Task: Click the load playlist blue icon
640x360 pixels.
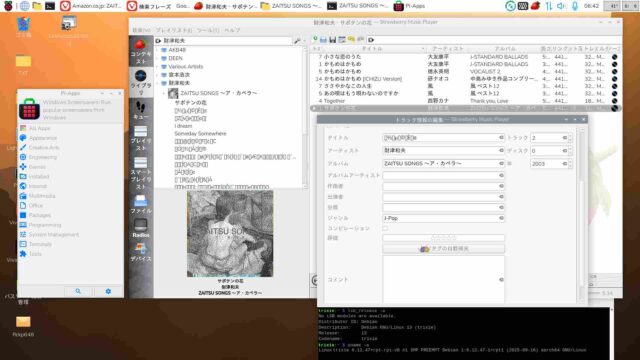Action: click(x=323, y=40)
